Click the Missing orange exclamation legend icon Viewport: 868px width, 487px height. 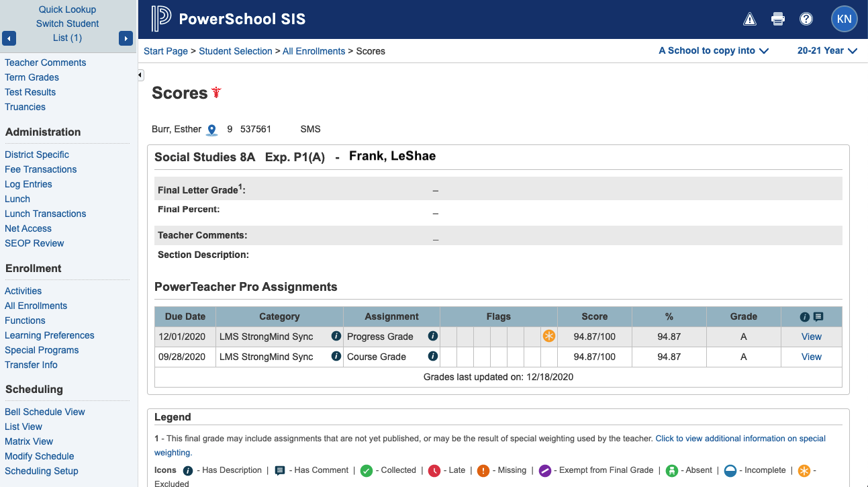483,471
